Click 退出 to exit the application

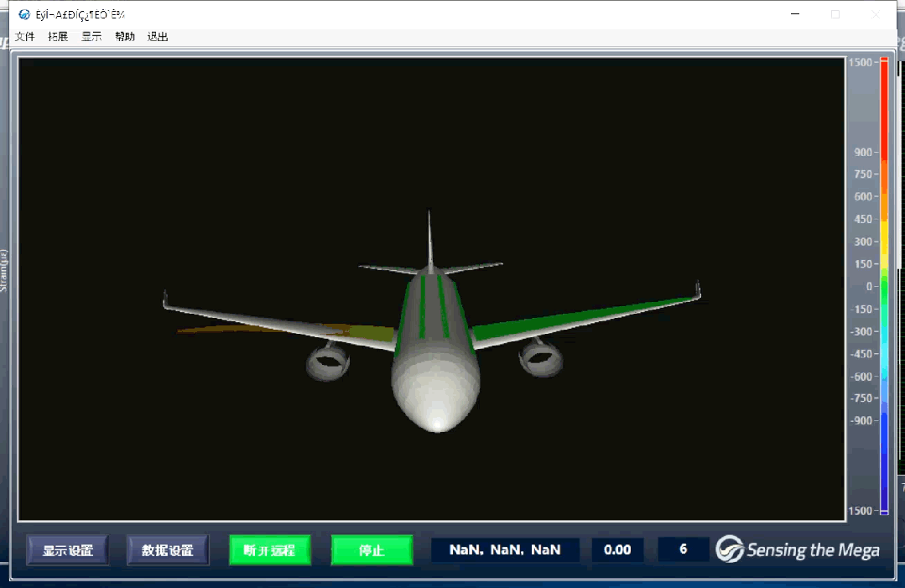point(157,36)
